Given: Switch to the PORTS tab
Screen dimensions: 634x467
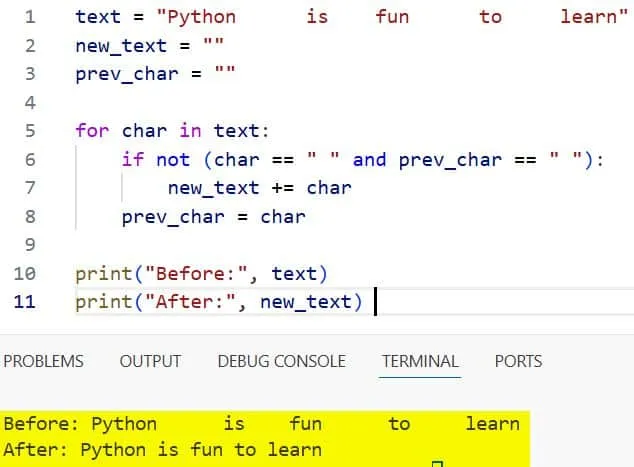Looking at the screenshot, I should (x=518, y=361).
